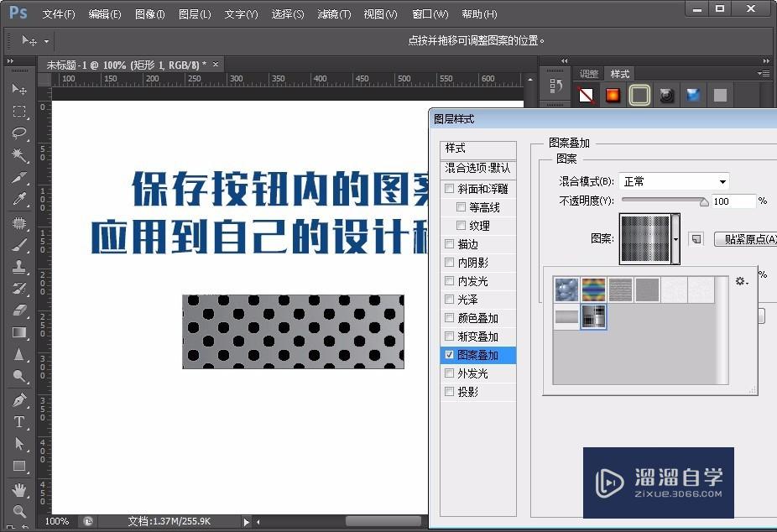Uncheck the Pattern Overlay checkbox
This screenshot has height=532, width=777.
(450, 355)
